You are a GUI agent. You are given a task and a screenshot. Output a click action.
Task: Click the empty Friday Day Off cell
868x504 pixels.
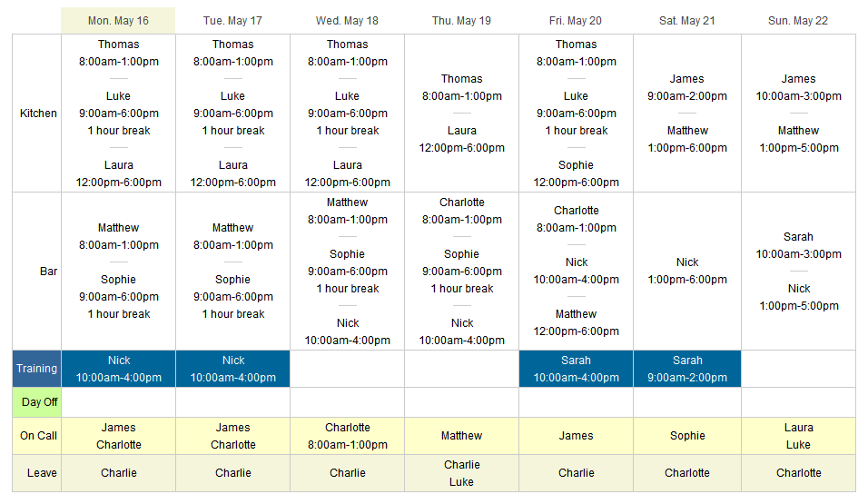pos(576,402)
